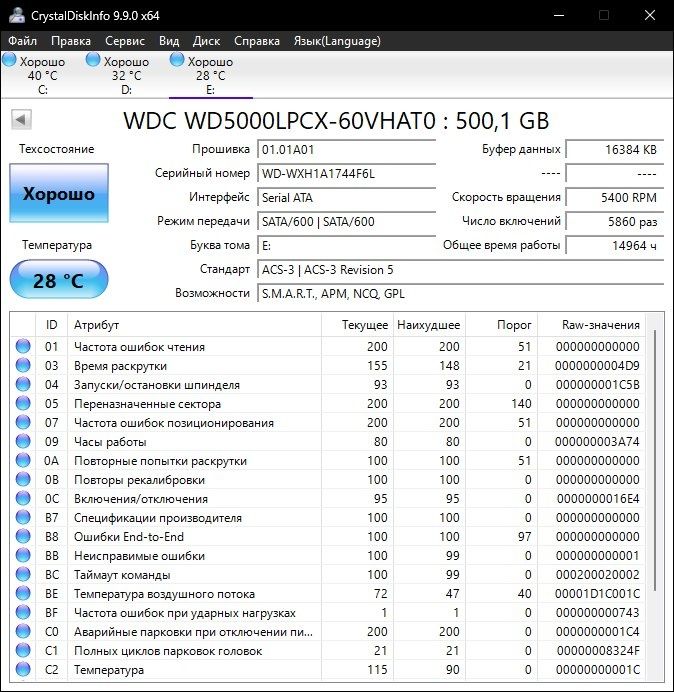The image size is (674, 692).
Task: Click the previous disk arrow button
Action: [x=21, y=119]
